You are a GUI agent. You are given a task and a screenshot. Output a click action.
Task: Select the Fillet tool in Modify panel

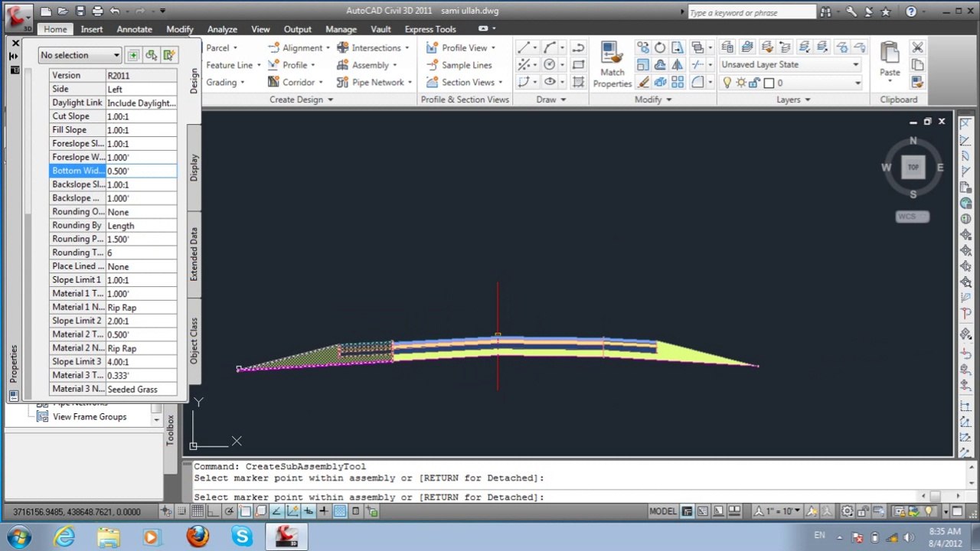pos(697,82)
